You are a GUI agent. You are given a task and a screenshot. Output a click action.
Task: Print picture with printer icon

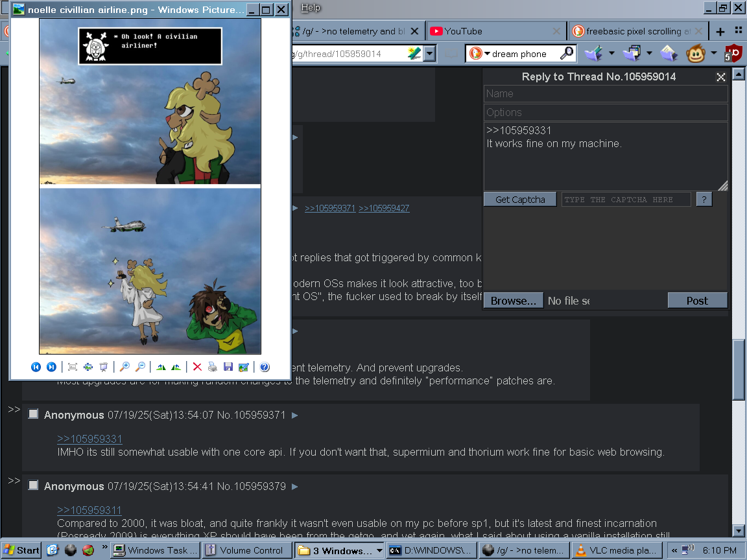[x=213, y=367]
